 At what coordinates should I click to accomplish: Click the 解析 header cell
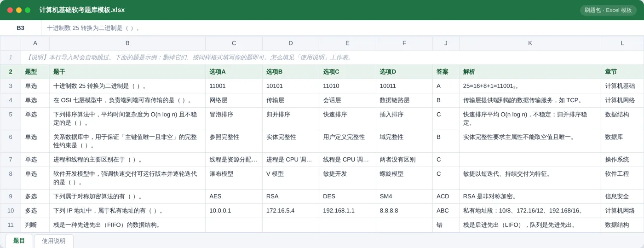click(x=530, y=72)
